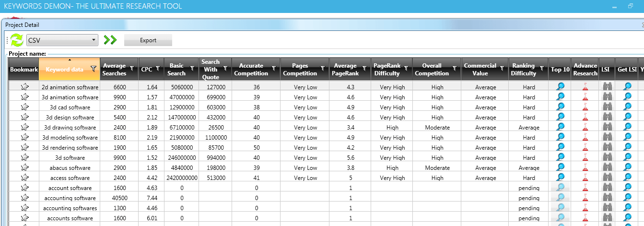
Task: Bookmark the 2d animation software keyword
Action: pos(24,87)
